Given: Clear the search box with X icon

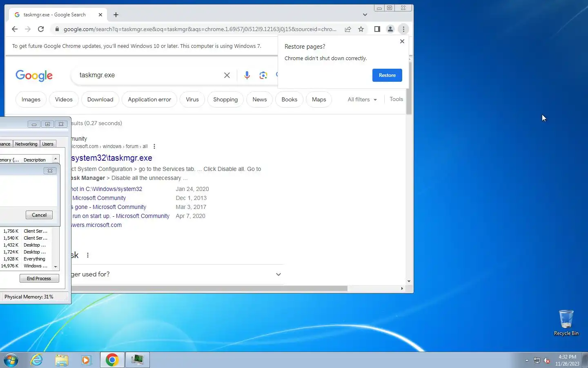Looking at the screenshot, I should point(227,75).
